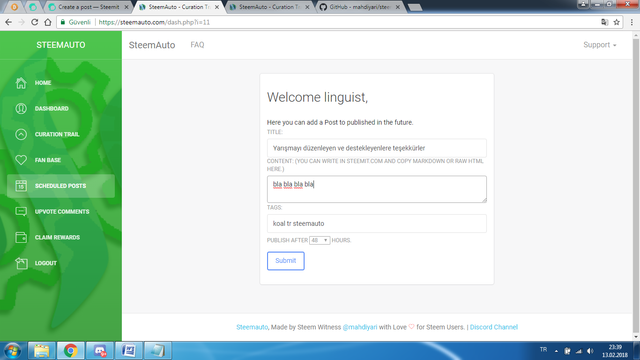Image resolution: width=640 pixels, height=360 pixels.
Task: Click volume speaker icon in system tray
Action: pyautogui.click(x=590, y=351)
